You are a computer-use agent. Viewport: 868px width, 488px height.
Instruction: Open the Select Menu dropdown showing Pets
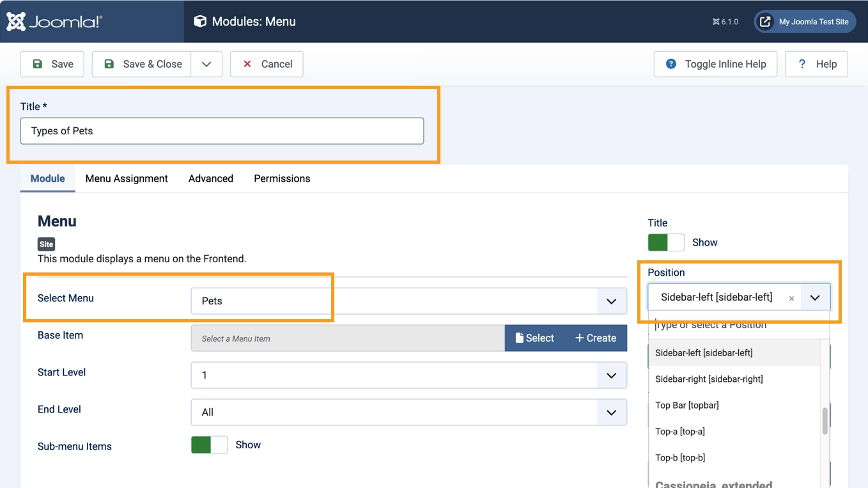pos(409,301)
